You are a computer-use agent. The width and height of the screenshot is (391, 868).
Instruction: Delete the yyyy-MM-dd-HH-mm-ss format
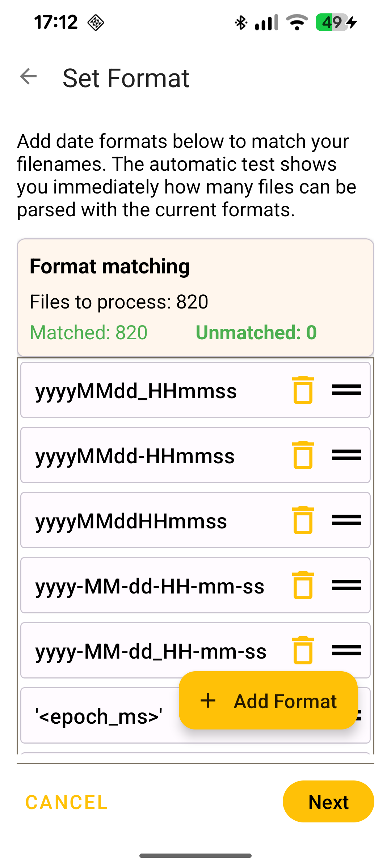[303, 585]
